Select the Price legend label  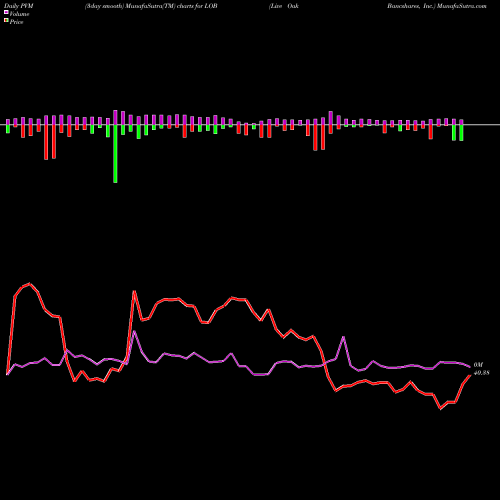[16, 22]
